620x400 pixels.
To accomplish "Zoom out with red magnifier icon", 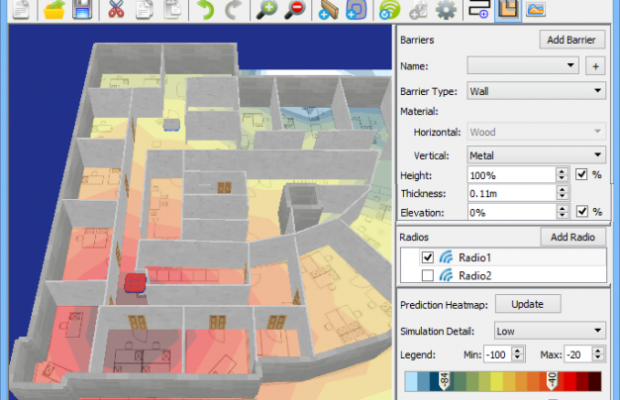I will click(296, 11).
